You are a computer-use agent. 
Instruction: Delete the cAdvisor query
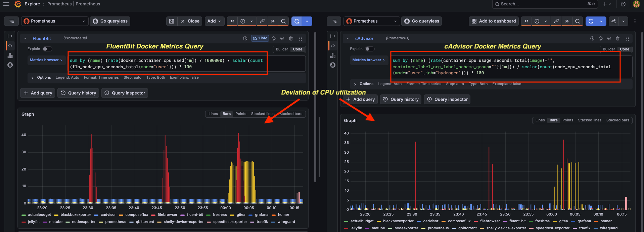pyautogui.click(x=617, y=38)
